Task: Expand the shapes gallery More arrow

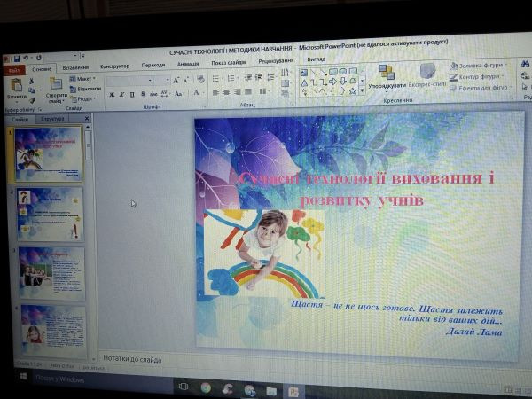Action: pyautogui.click(x=362, y=90)
